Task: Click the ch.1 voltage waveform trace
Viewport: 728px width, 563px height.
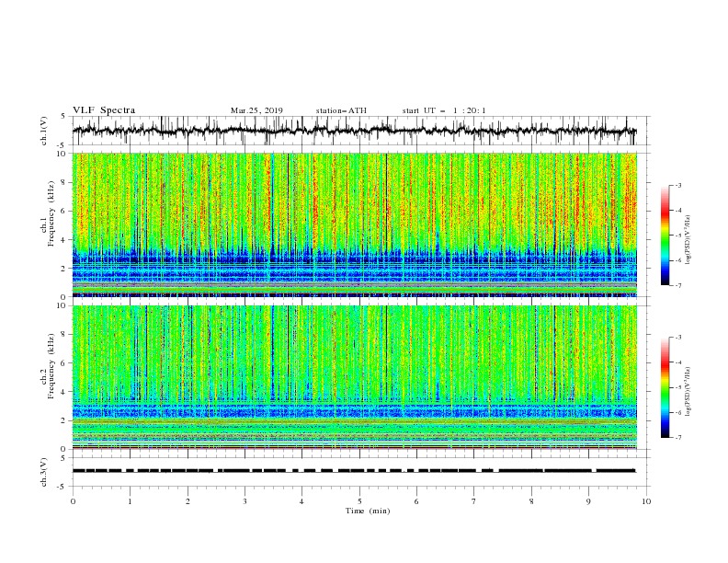Action: tap(354, 131)
